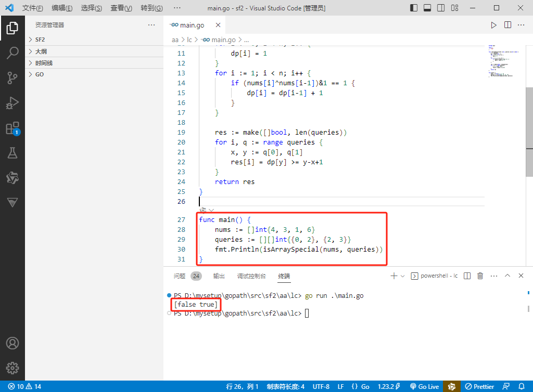Open the terminal launch profile dropdown
533x392 pixels.
pyautogui.click(x=402, y=276)
